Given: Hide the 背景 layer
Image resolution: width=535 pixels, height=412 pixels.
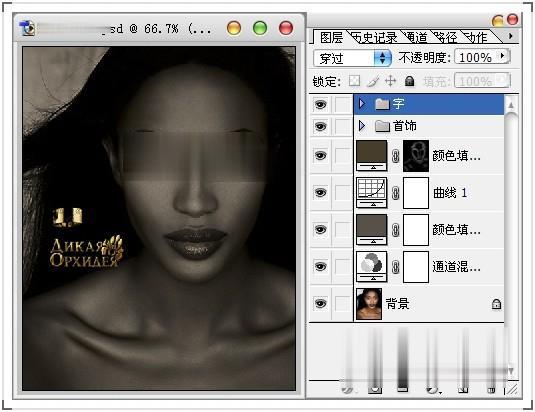Looking at the screenshot, I should (320, 304).
